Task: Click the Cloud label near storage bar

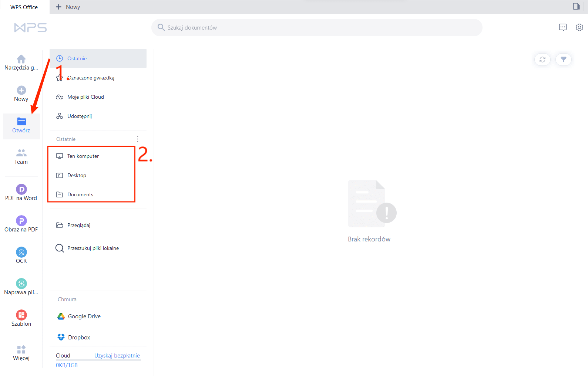Action: [63, 356]
